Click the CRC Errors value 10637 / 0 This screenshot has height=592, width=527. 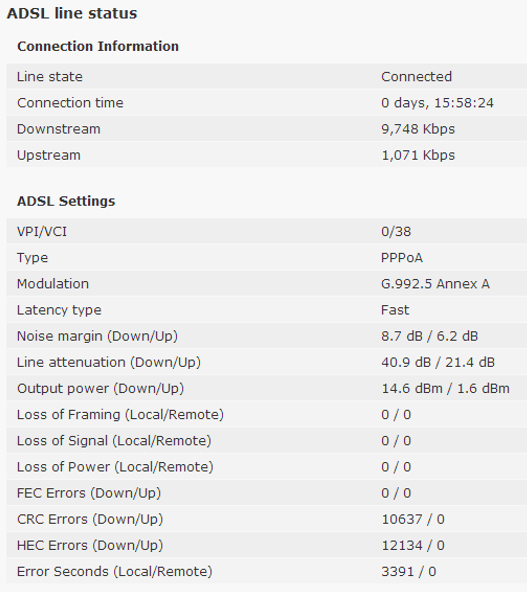(x=413, y=520)
